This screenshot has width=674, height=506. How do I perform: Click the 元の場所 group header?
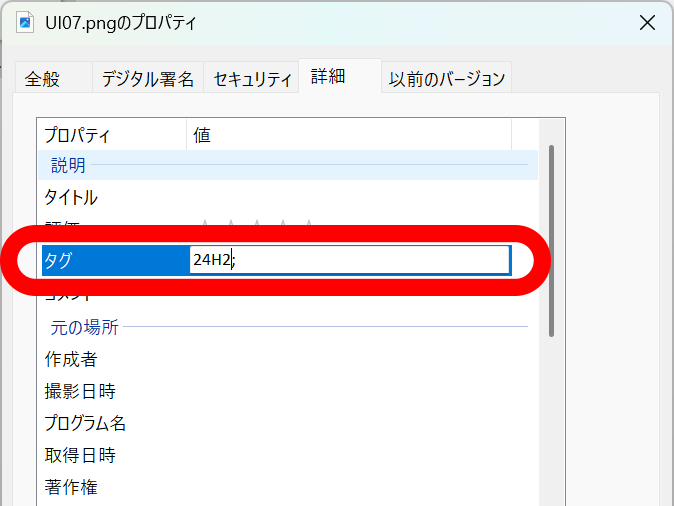coord(288,327)
